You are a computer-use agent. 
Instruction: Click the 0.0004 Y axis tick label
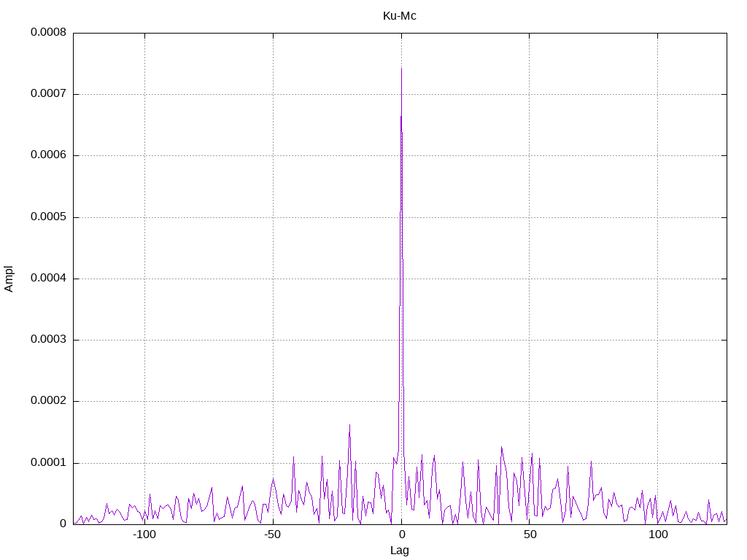click(48, 278)
